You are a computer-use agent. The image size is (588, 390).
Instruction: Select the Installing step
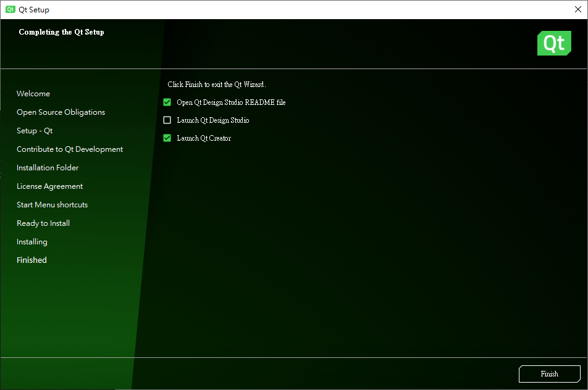pyautogui.click(x=32, y=242)
